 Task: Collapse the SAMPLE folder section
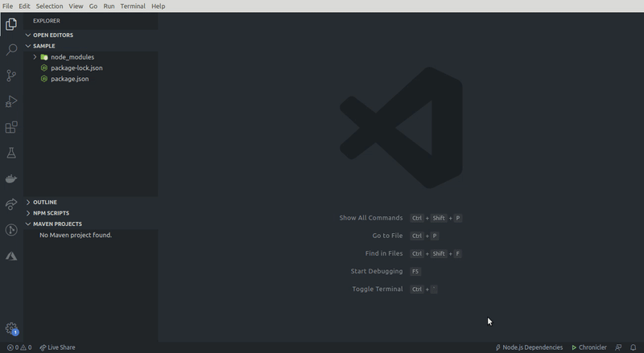coord(28,46)
